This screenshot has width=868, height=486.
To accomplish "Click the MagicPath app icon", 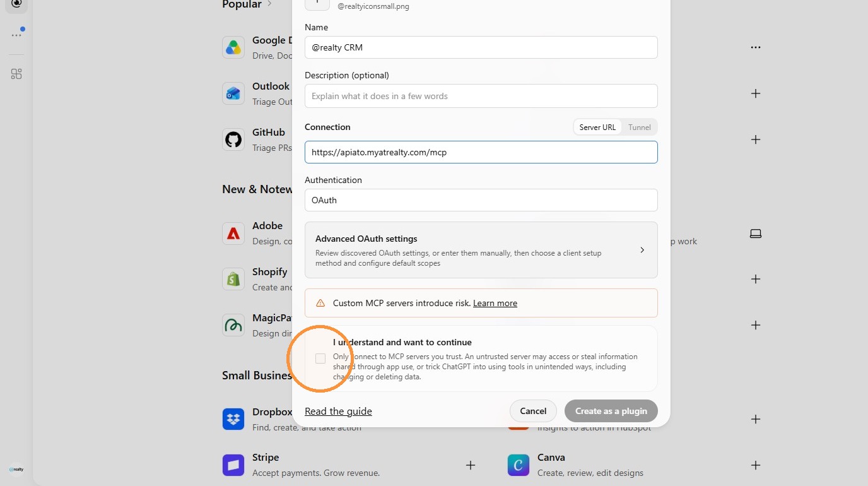I will click(233, 325).
